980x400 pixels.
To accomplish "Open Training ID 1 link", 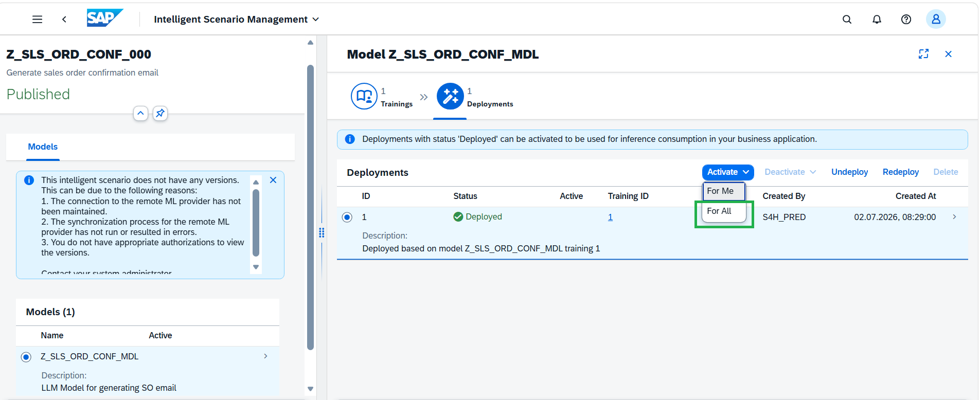I will (610, 217).
